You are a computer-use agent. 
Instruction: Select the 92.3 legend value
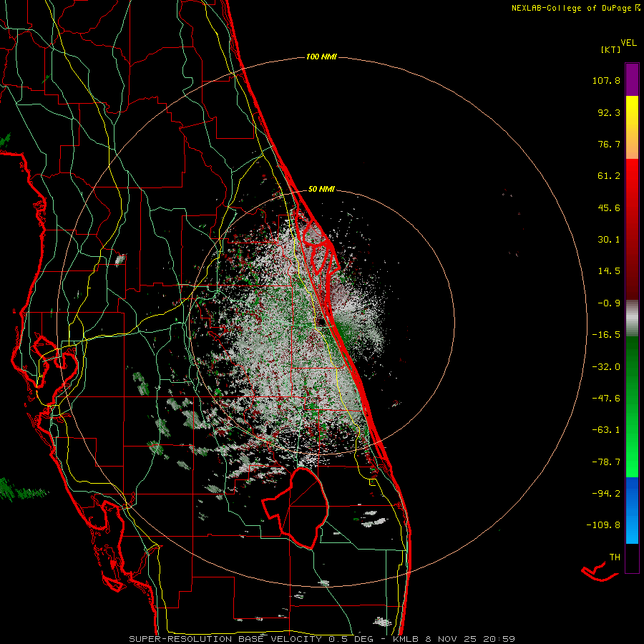point(609,112)
